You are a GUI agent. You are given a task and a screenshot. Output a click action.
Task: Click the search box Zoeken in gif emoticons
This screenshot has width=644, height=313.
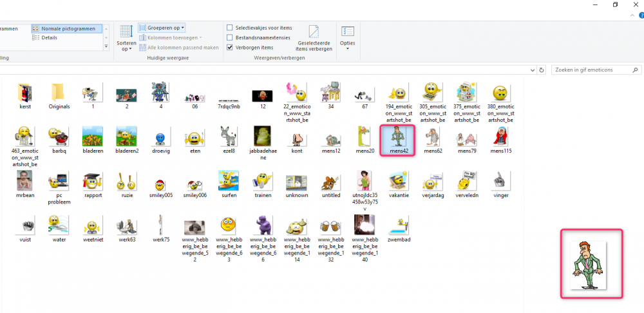coord(592,70)
